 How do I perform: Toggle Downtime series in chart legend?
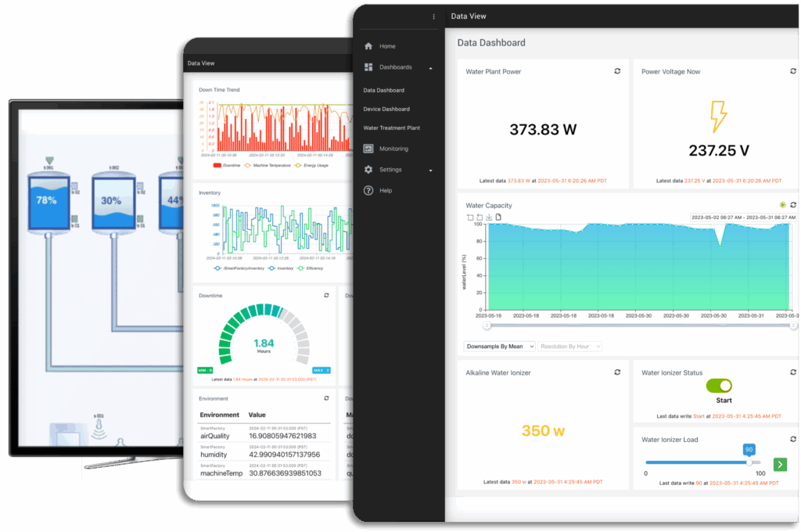pyautogui.click(x=227, y=165)
